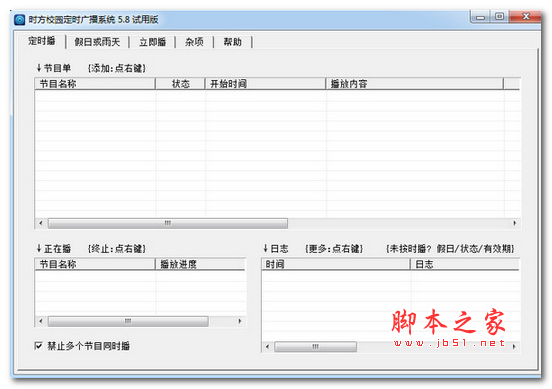Close the 时方校园定时广播系统 window
This screenshot has width=552, height=389.
pos(526,17)
